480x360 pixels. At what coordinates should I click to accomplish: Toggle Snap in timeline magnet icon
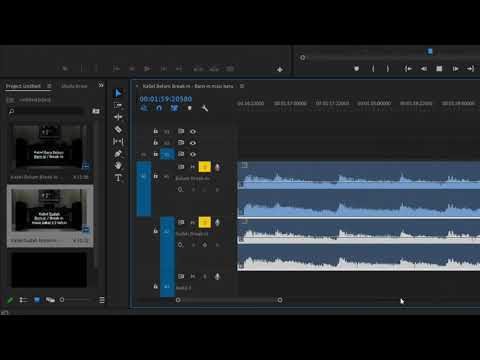(x=159, y=108)
